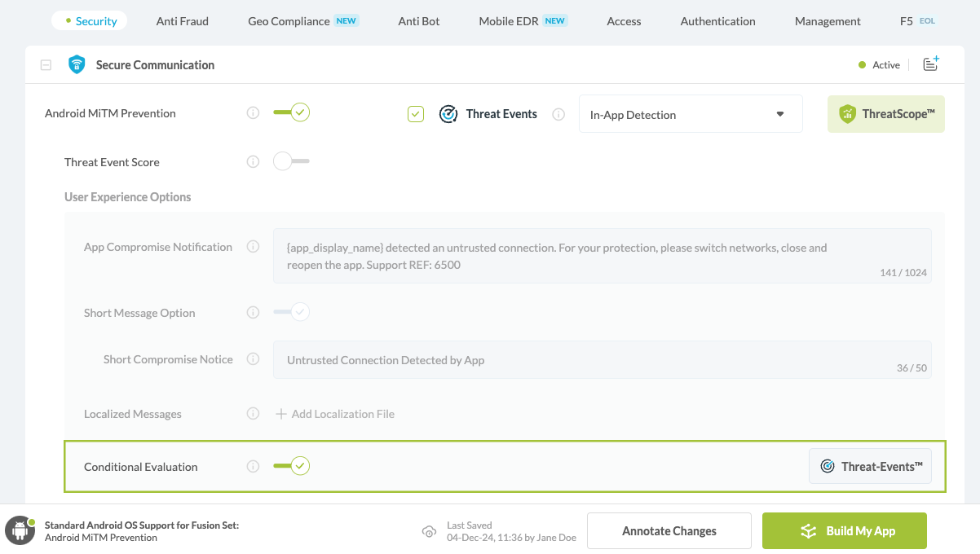Image resolution: width=980 pixels, height=554 pixels.
Task: Open the In-App Detection dropdown
Action: pos(690,114)
